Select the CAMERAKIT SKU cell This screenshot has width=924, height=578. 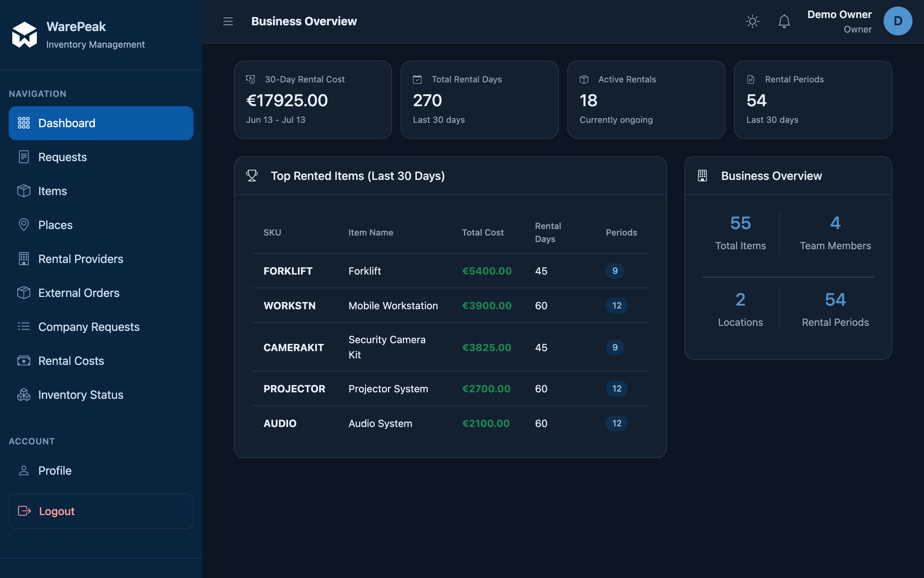pos(293,347)
